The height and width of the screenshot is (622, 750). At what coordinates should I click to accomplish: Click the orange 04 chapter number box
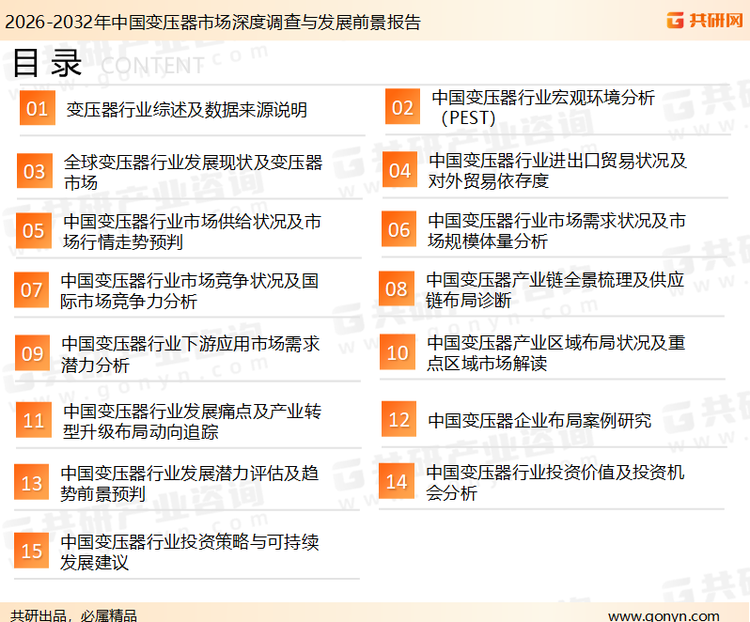click(400, 170)
